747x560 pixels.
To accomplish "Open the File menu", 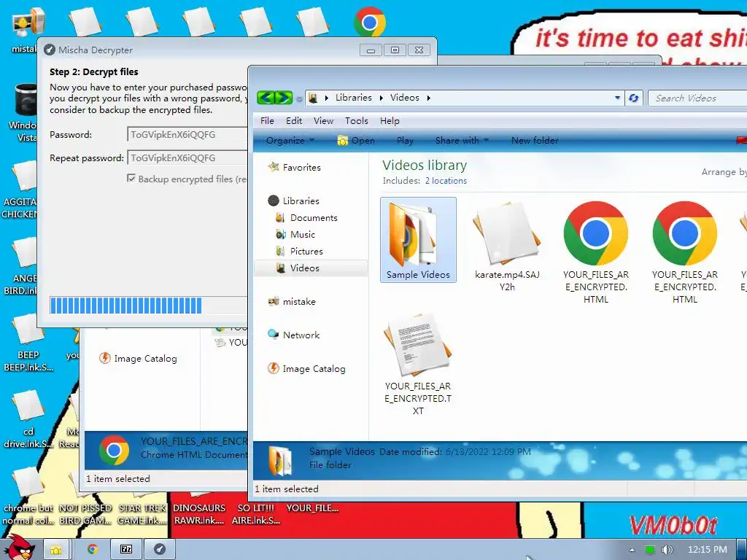I will click(x=267, y=120).
